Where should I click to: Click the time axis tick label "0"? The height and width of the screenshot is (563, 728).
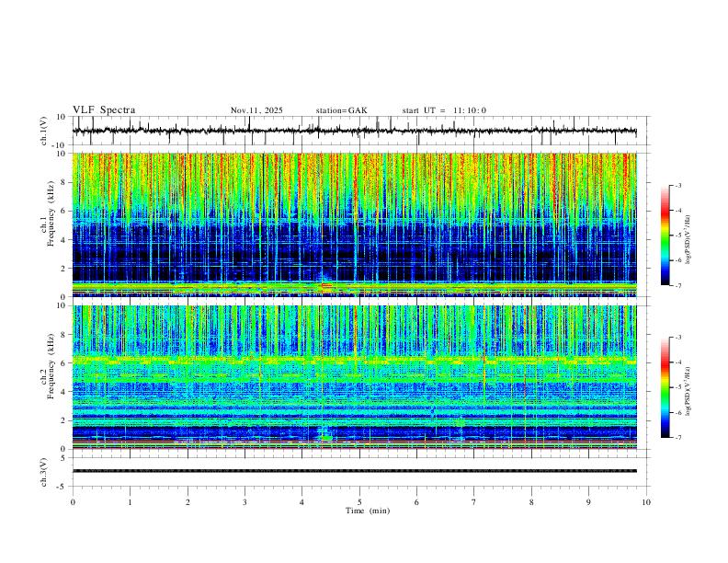(73, 502)
